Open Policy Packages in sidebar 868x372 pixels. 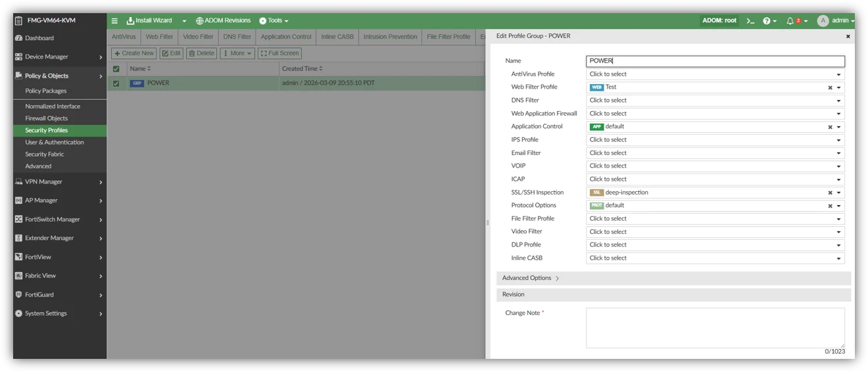[x=46, y=91]
